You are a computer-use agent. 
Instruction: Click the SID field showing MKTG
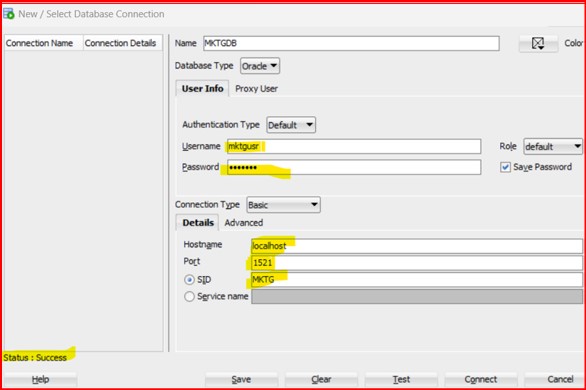(x=417, y=280)
